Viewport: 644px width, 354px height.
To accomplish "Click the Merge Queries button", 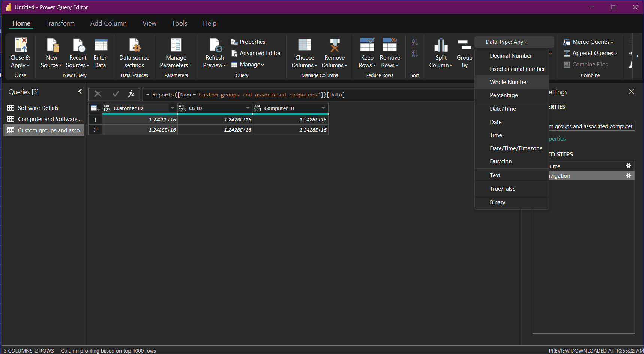I will (x=588, y=42).
